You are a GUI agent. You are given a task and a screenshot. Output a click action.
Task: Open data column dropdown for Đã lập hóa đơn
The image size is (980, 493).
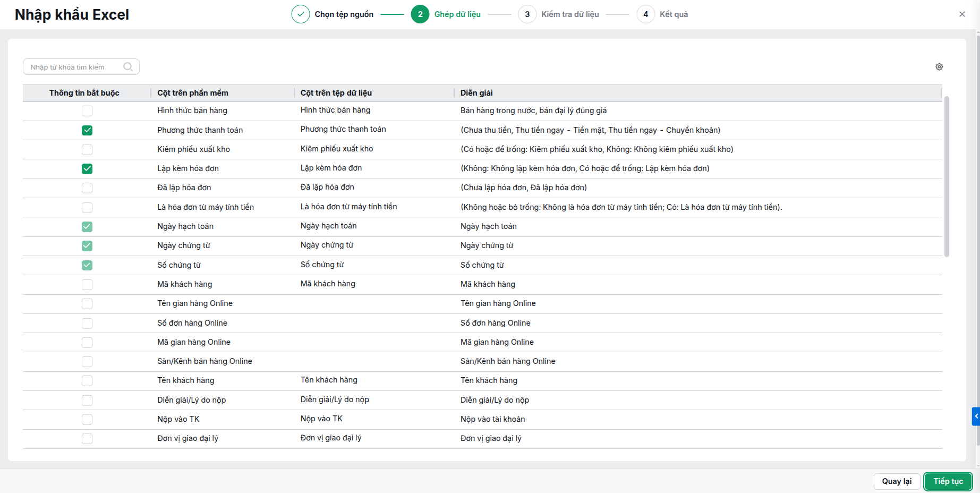(374, 188)
